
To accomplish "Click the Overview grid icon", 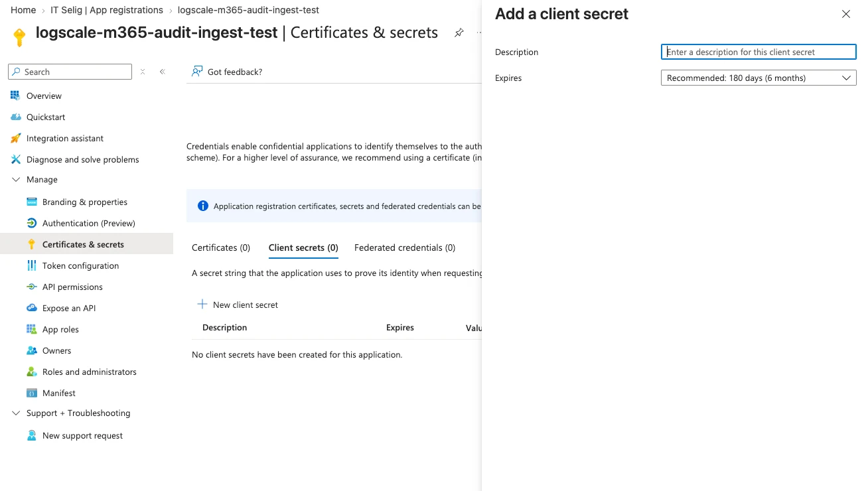I will 15,96.
